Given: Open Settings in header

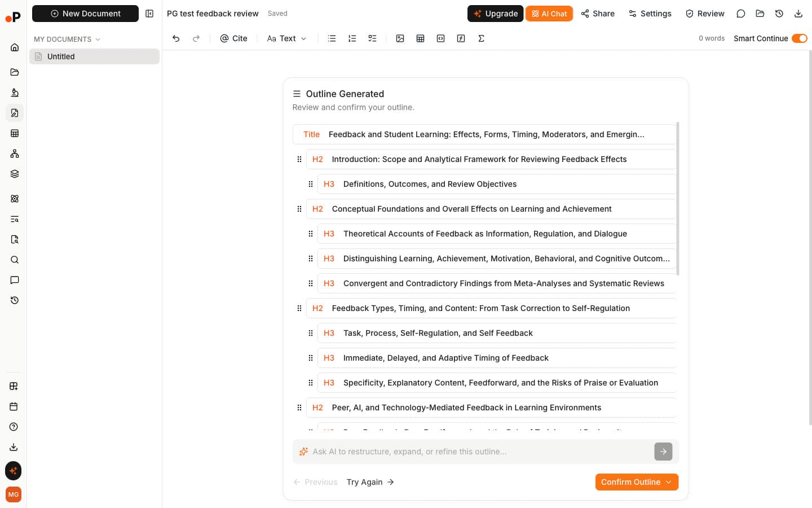Looking at the screenshot, I should [650, 14].
